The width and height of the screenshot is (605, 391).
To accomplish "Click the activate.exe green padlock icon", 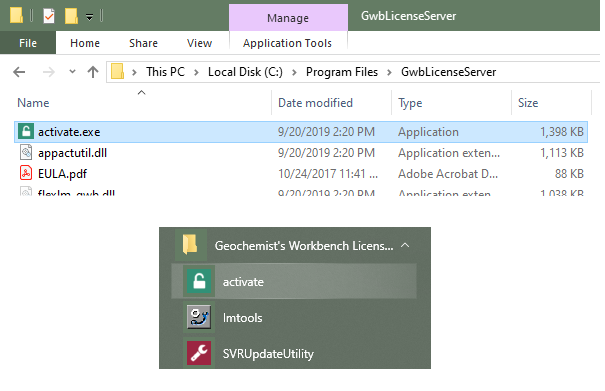I will pyautogui.click(x=26, y=132).
